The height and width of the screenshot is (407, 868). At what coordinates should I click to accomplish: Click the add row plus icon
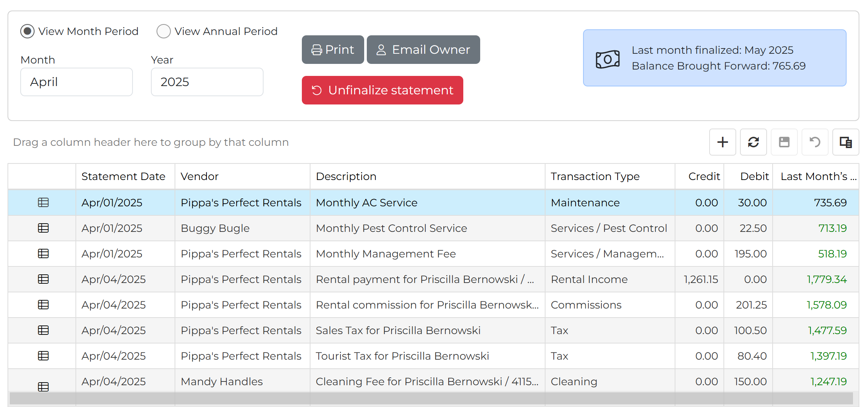[x=722, y=142]
